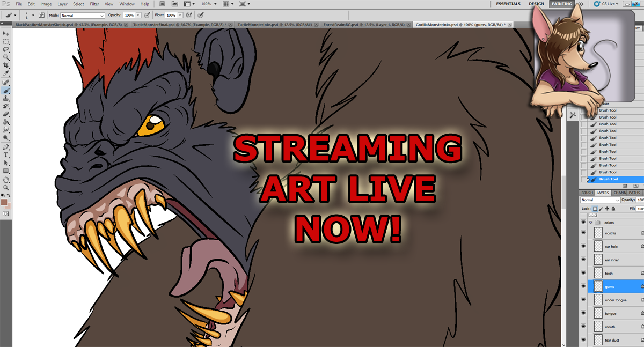The image size is (644, 347).
Task: Select the Eyedropper tool
Action: coord(6,73)
